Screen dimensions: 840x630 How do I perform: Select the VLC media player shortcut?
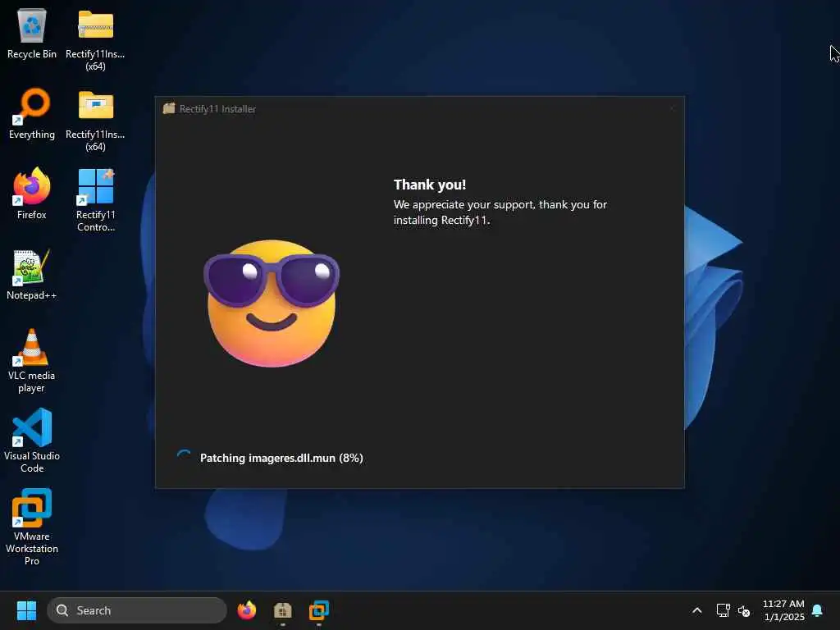(x=32, y=361)
